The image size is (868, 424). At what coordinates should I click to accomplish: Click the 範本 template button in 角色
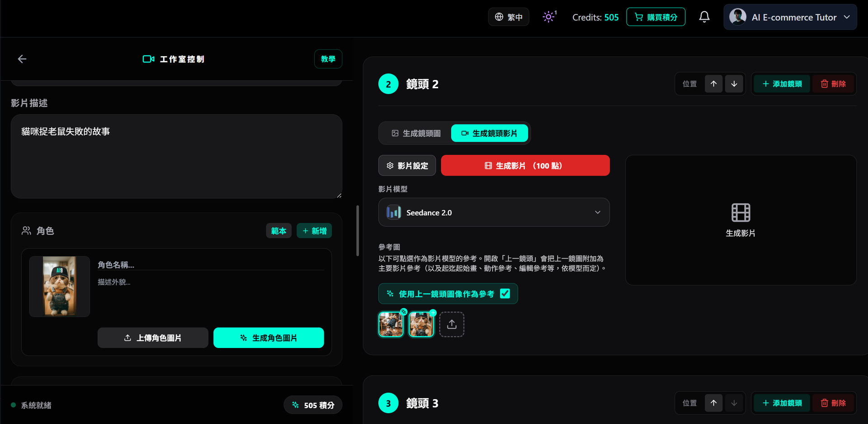(278, 231)
